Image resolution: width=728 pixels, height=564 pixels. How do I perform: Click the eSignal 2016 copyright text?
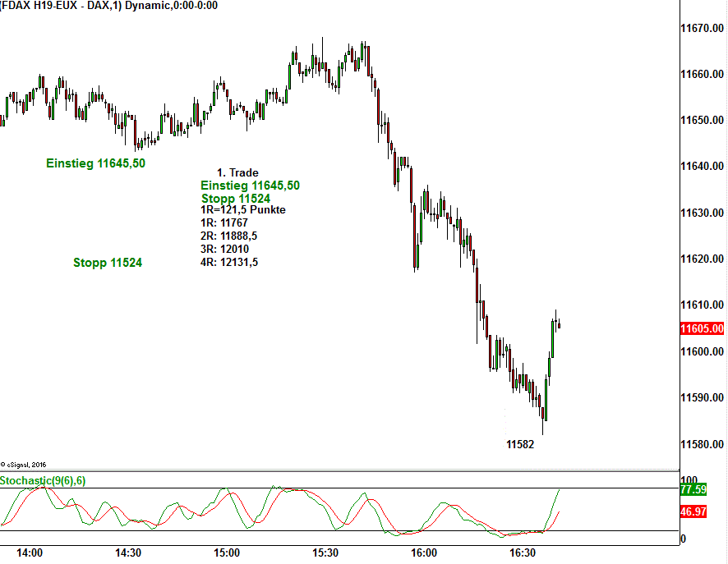[x=25, y=465]
